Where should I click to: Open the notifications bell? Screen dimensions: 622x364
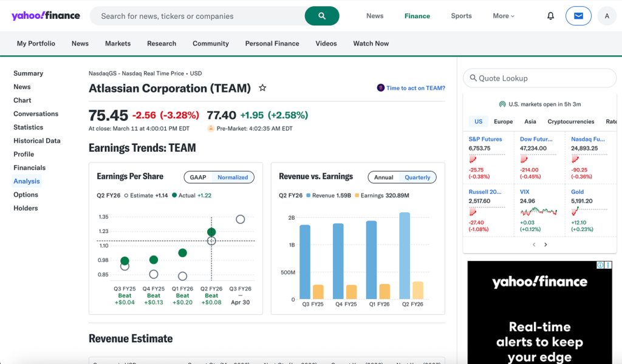pos(550,16)
